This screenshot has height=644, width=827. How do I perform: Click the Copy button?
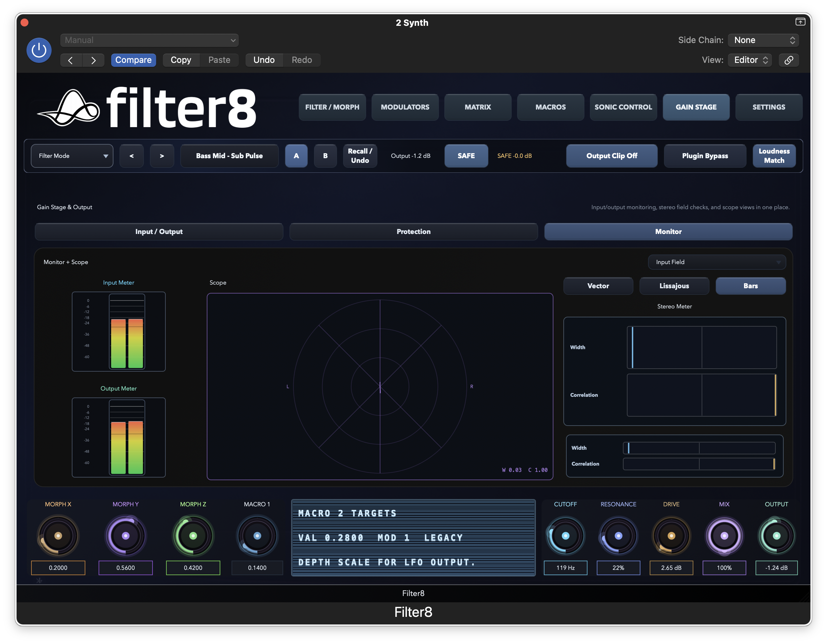pyautogui.click(x=181, y=60)
